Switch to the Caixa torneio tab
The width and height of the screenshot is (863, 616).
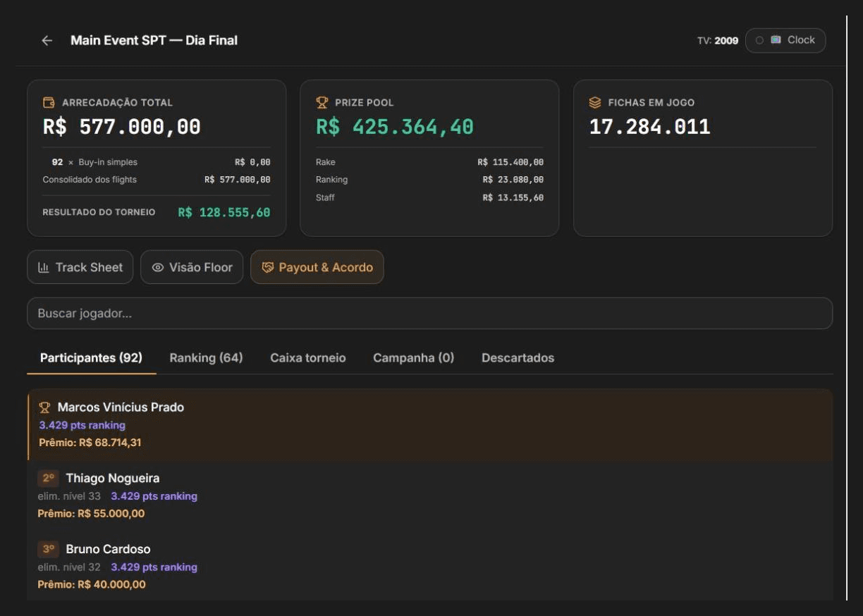tap(308, 358)
